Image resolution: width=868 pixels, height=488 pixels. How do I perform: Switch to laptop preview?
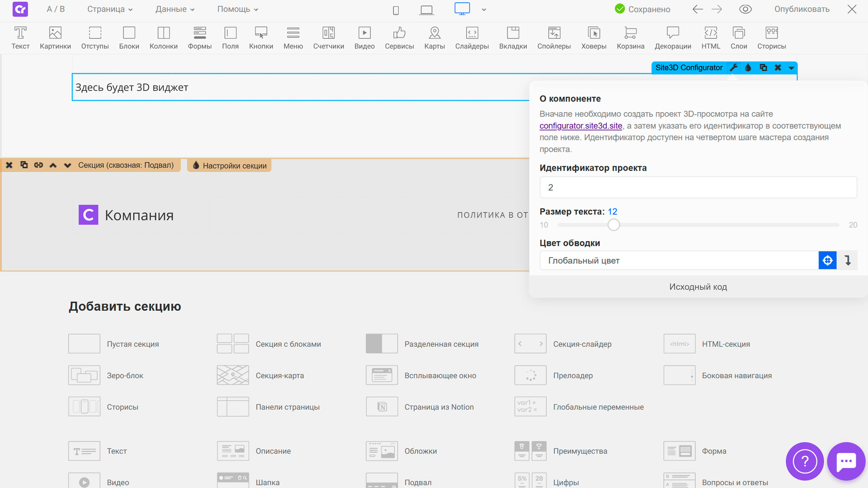(426, 10)
